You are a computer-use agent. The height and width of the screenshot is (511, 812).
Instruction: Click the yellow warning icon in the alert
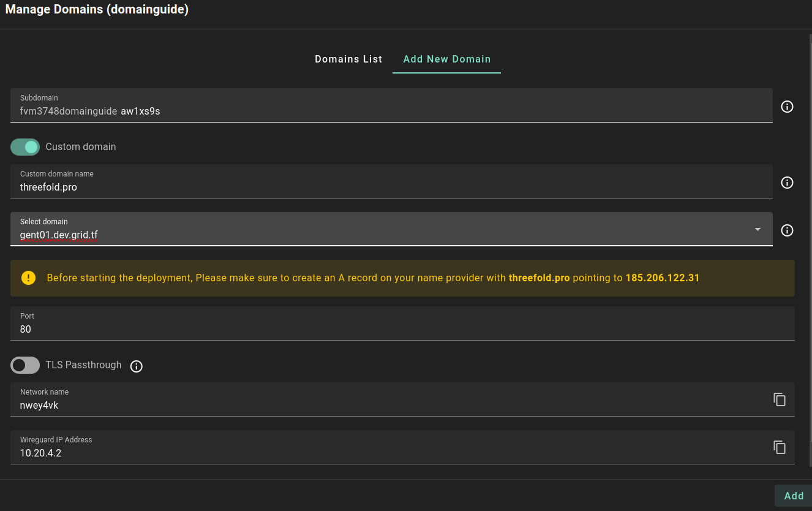pyautogui.click(x=29, y=278)
